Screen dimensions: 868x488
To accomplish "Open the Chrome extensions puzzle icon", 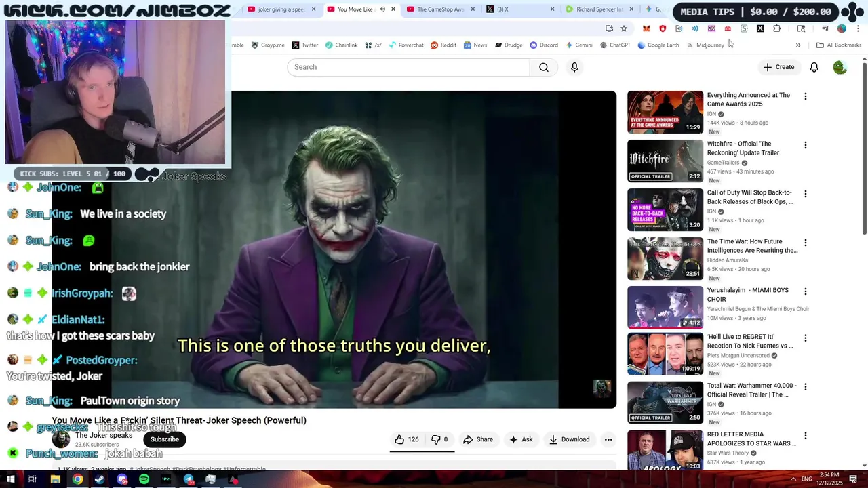I will tap(776, 28).
